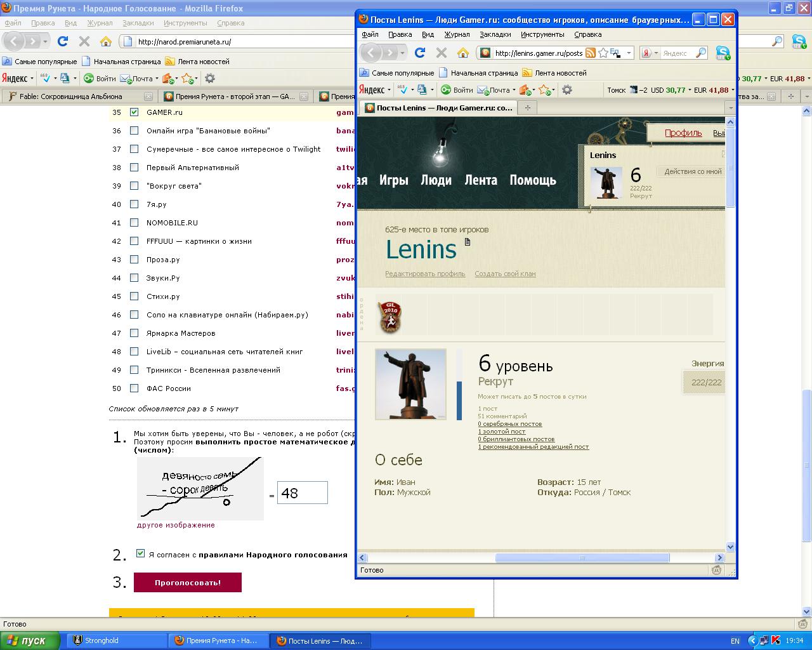Screen dimensions: 812x650
Task: Click spell-check icon in back window Yandex bar
Action: click(46, 79)
